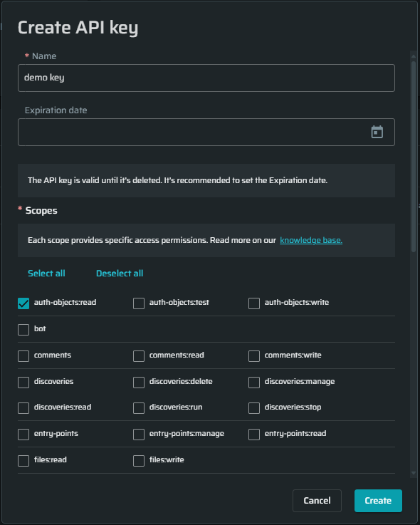420x525 pixels.
Task: Enable the comments:read scope
Action: coord(139,356)
